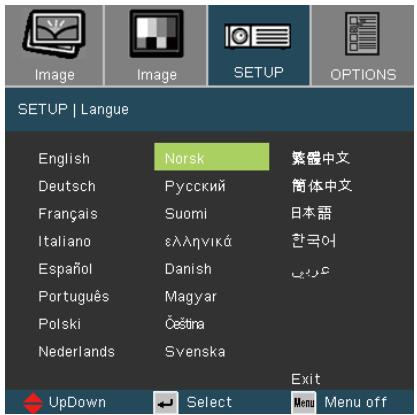The image size is (417, 415).
Task: Click the Select label in footer
Action: pyautogui.click(x=209, y=402)
